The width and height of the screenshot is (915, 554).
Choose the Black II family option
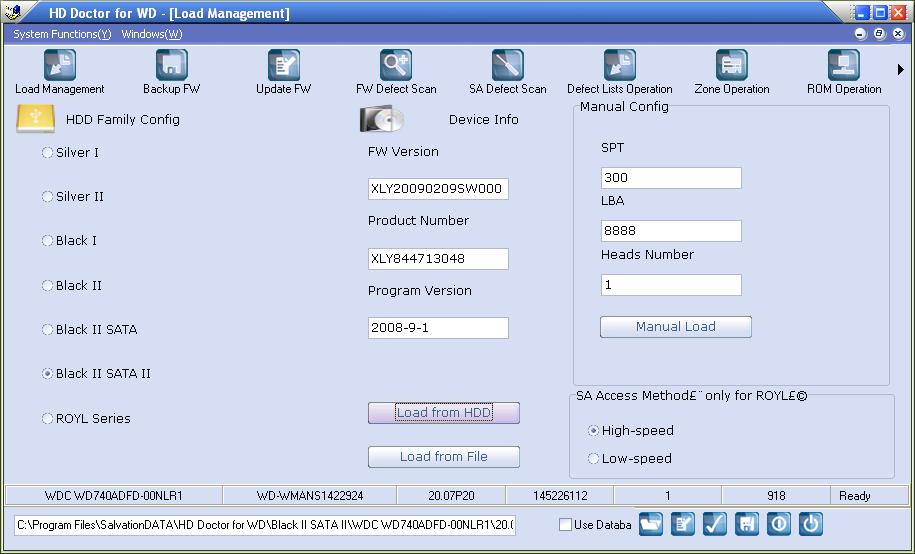(x=47, y=285)
